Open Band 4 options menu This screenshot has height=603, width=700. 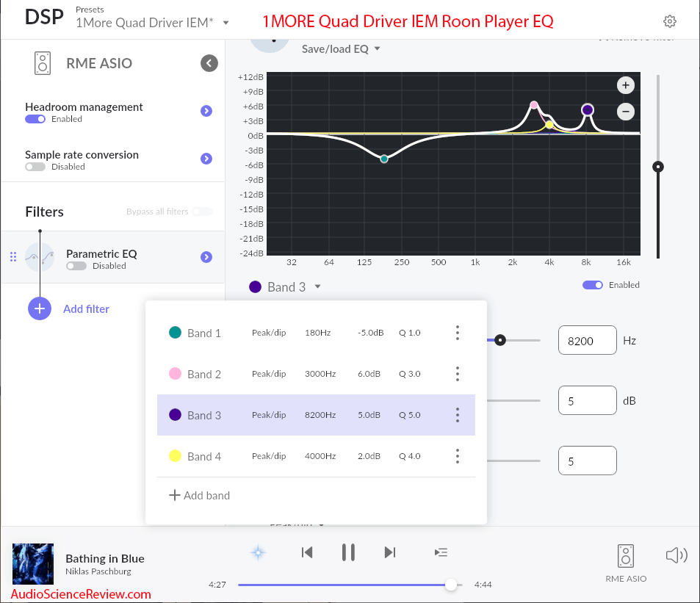tap(458, 455)
